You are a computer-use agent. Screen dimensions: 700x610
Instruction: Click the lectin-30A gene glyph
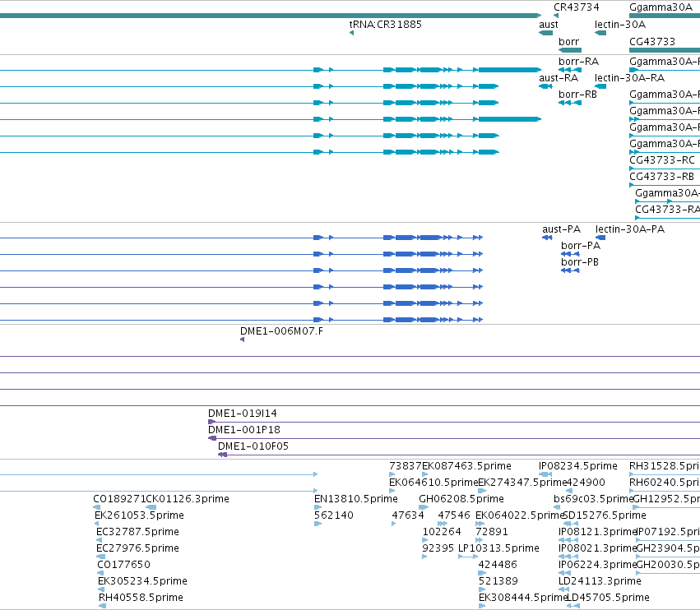point(600,33)
